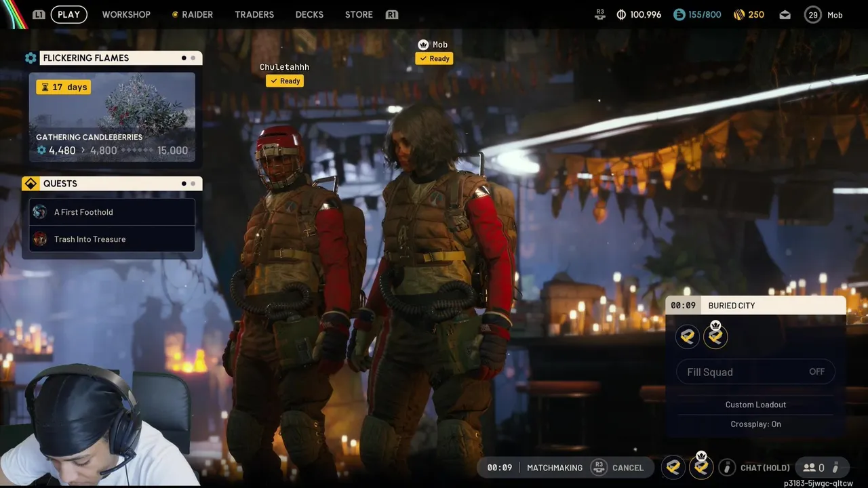Open the PLAY tab
The image size is (868, 488).
[x=68, y=14]
